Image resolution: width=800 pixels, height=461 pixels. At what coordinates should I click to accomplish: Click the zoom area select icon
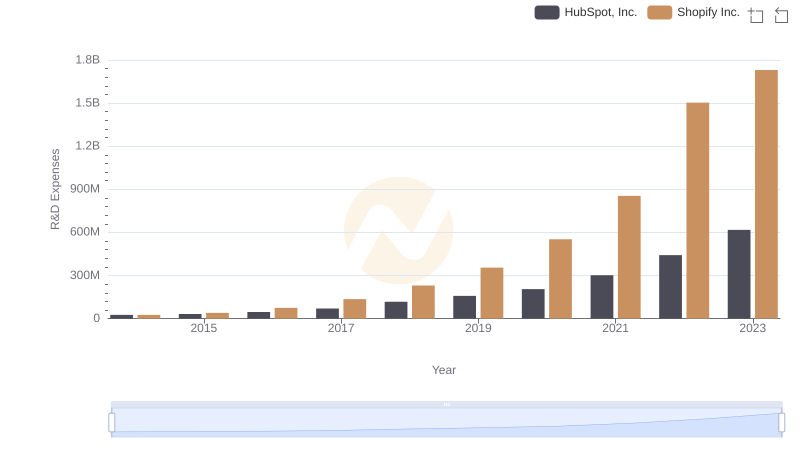point(756,15)
